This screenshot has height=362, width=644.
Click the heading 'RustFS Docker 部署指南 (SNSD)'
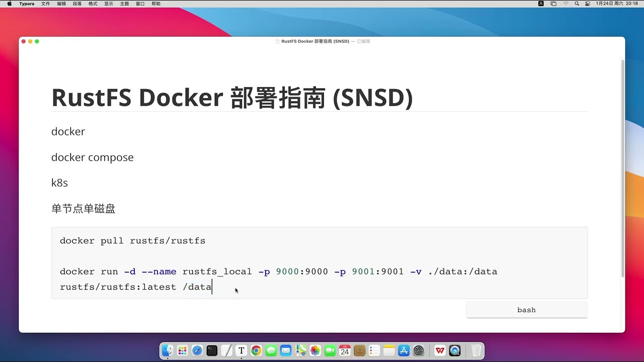coord(232,98)
